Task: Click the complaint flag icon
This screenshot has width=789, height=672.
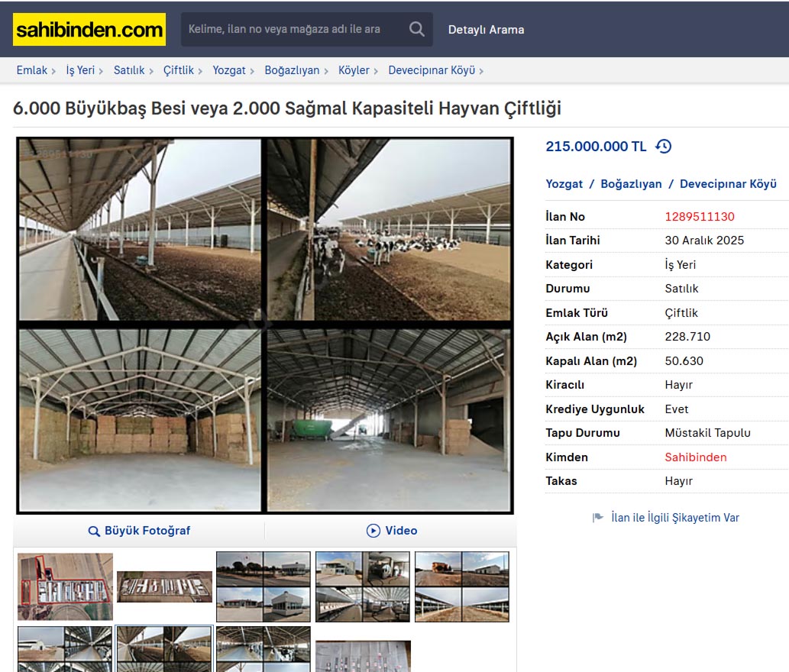Action: 598,518
